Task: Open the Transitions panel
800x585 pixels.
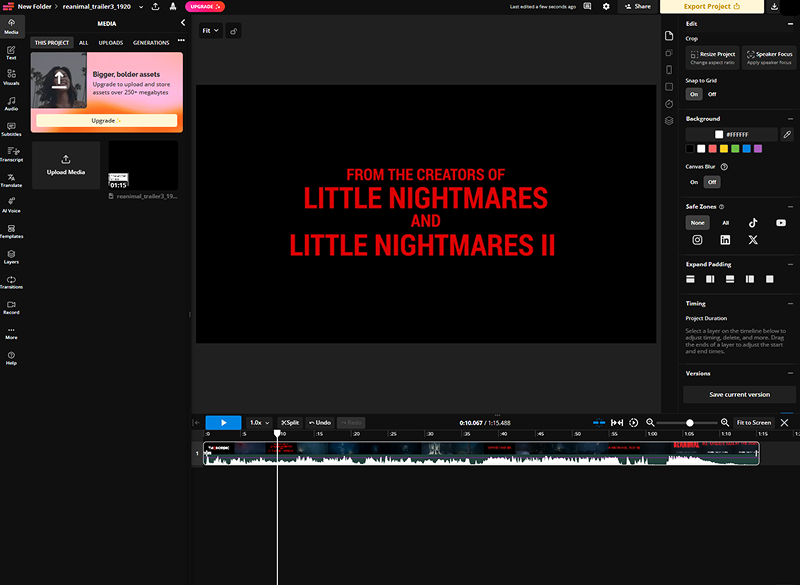Action: click(x=11, y=282)
